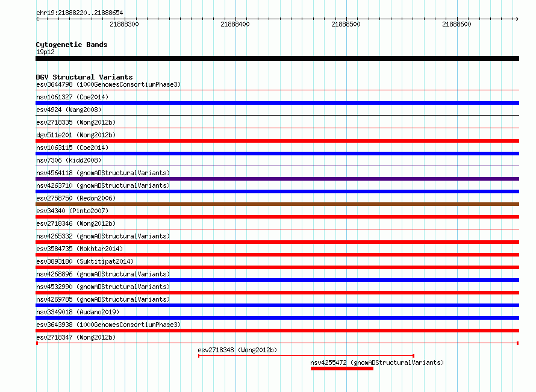The width and height of the screenshot is (536, 392).
Task: Click the 21888600 ruler position label
Action: coord(457,24)
